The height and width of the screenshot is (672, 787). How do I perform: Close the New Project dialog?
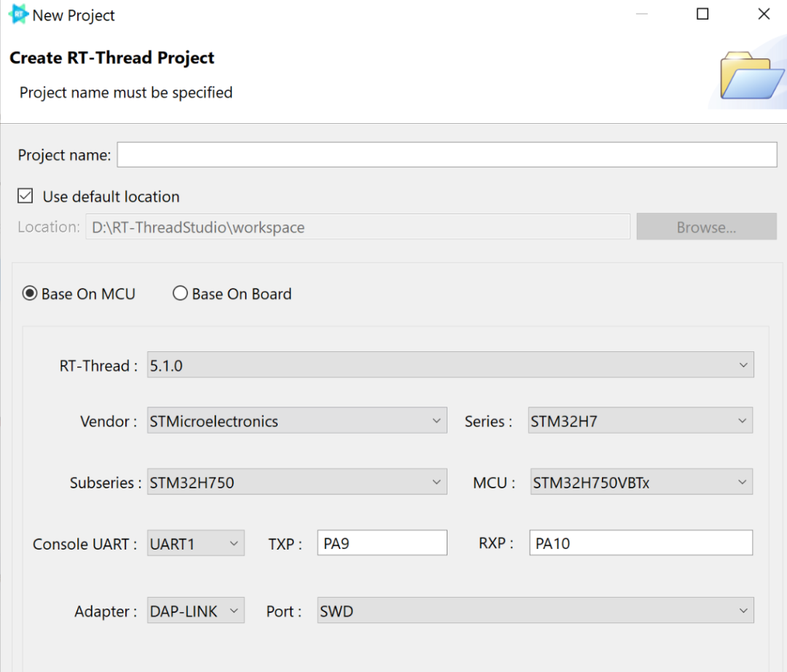(764, 15)
